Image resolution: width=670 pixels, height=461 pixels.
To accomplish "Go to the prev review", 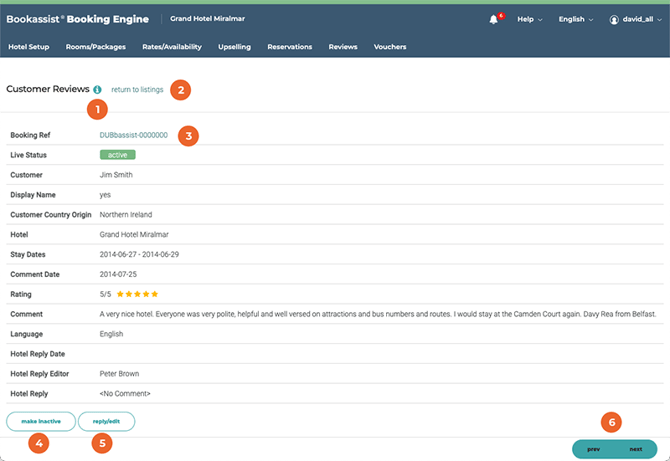I will pyautogui.click(x=593, y=449).
